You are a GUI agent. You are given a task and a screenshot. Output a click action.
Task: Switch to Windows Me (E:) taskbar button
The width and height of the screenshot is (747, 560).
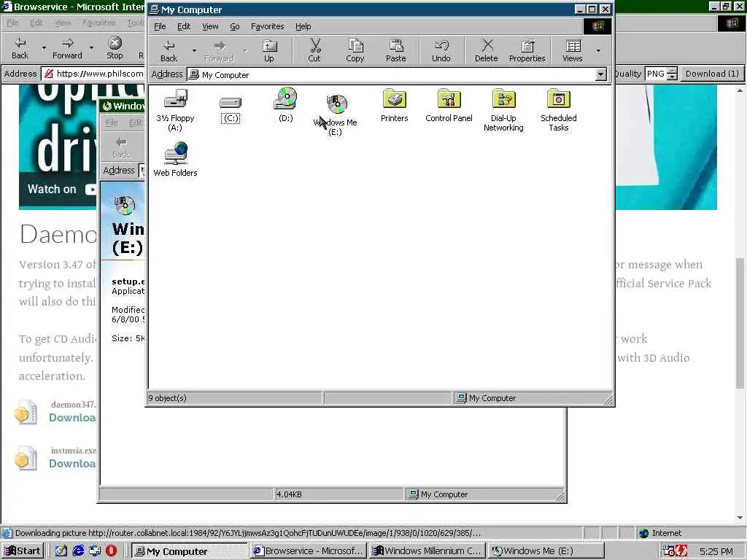(546, 551)
